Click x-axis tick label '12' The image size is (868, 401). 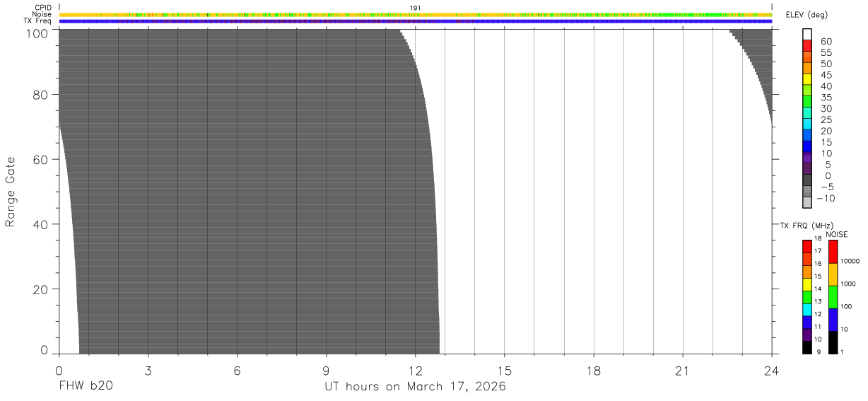click(x=416, y=370)
